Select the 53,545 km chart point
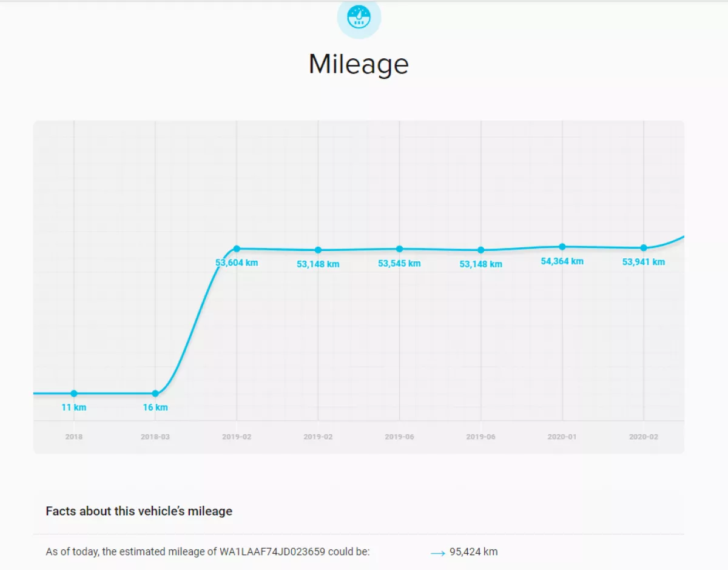728x570 pixels. [399, 249]
